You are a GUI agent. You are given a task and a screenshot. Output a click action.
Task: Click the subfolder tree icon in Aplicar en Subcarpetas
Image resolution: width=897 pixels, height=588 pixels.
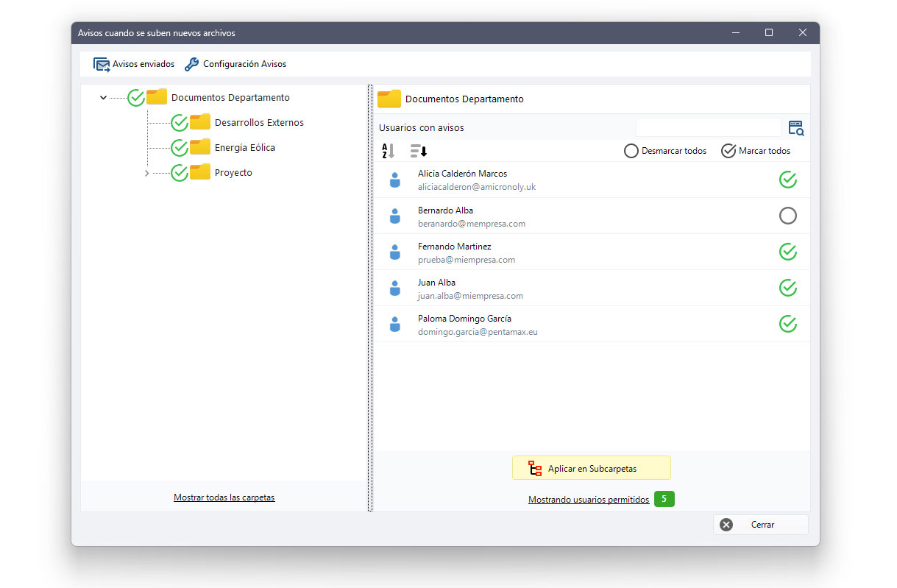(535, 468)
